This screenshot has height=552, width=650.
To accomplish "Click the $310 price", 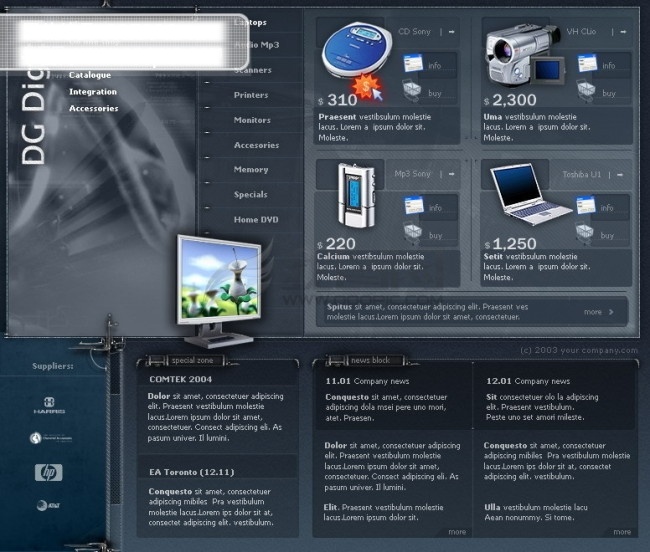I will 338,100.
